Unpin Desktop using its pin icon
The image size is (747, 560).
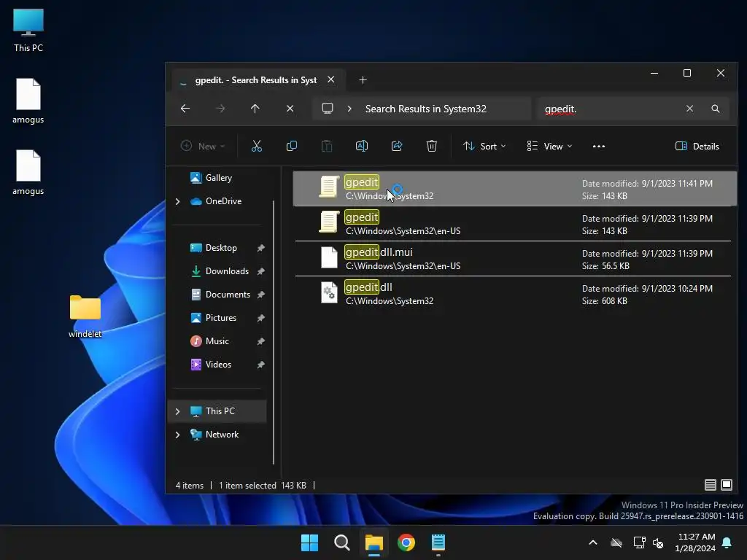pyautogui.click(x=260, y=248)
